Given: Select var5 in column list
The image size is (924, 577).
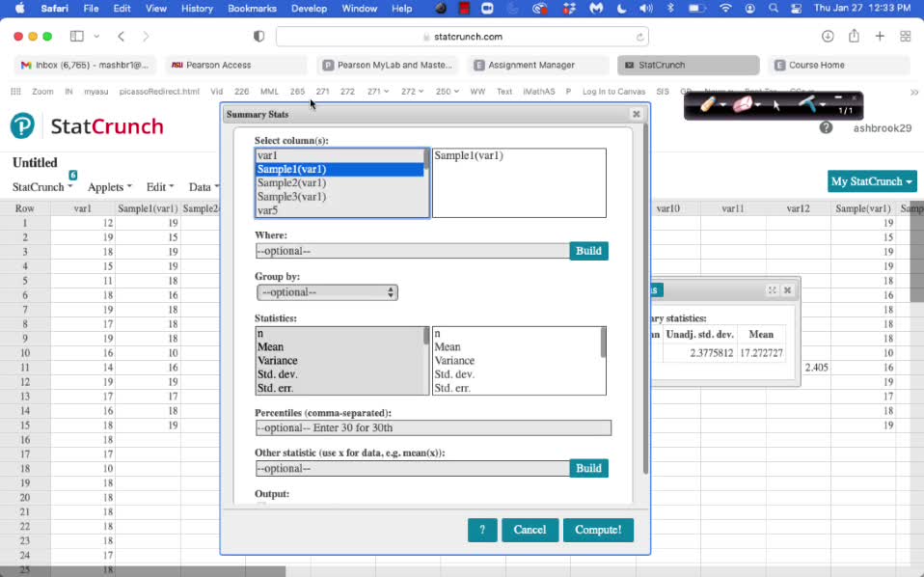Looking at the screenshot, I should coord(340,210).
